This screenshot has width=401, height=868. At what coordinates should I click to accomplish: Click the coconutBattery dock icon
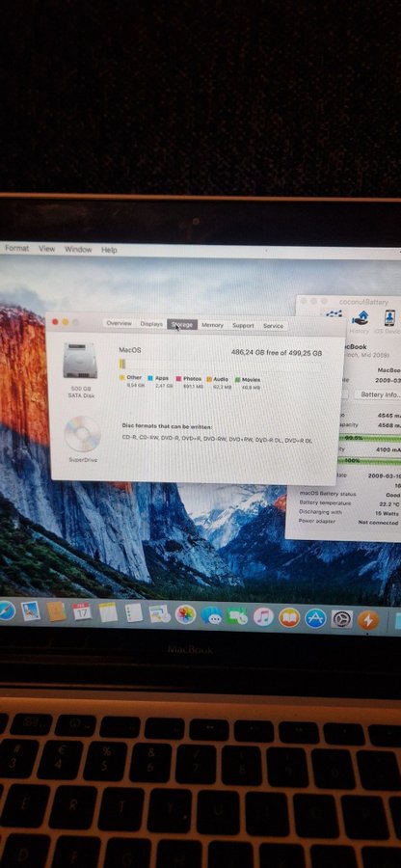click(x=368, y=620)
